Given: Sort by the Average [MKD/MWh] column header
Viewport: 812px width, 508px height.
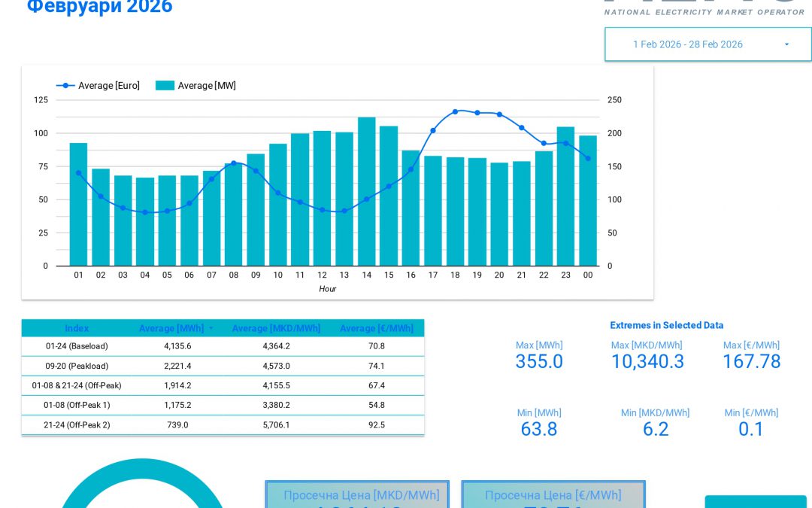Looking at the screenshot, I should click(276, 328).
